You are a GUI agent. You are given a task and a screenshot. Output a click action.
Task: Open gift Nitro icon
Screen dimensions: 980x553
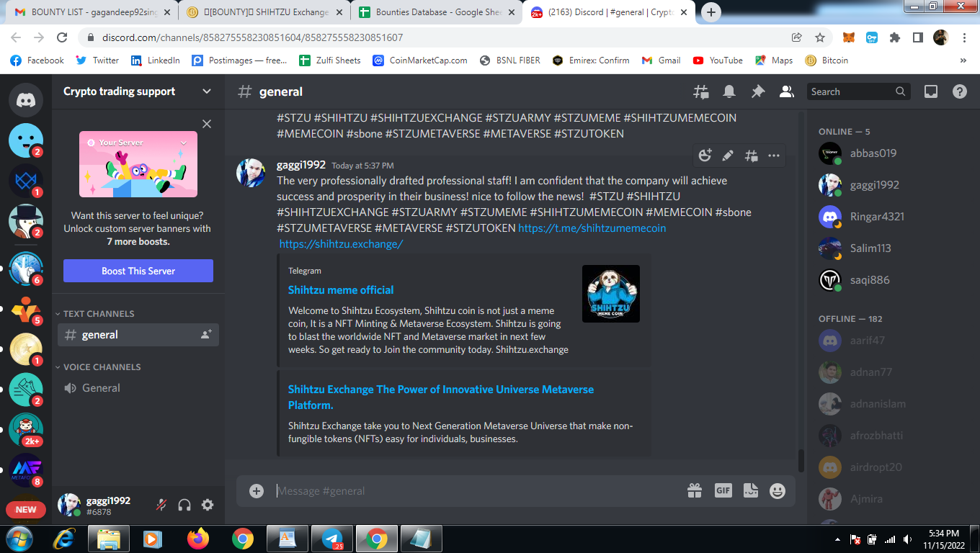coord(695,490)
